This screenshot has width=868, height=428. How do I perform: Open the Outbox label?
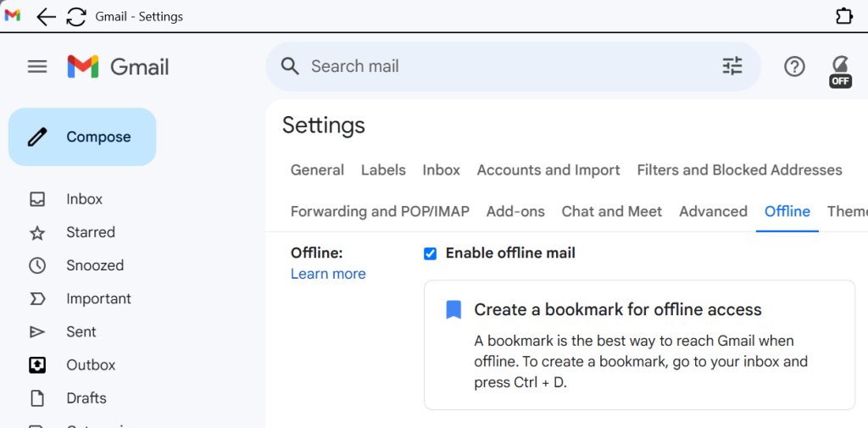click(x=91, y=365)
